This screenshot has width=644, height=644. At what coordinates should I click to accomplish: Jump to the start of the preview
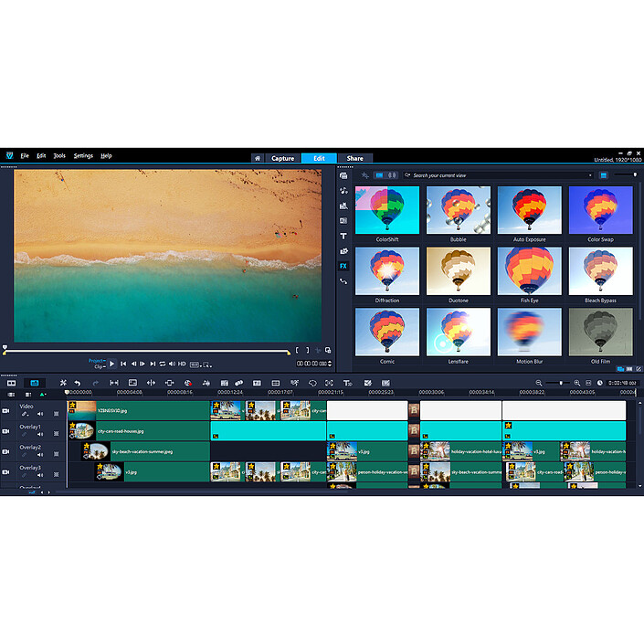click(x=123, y=364)
